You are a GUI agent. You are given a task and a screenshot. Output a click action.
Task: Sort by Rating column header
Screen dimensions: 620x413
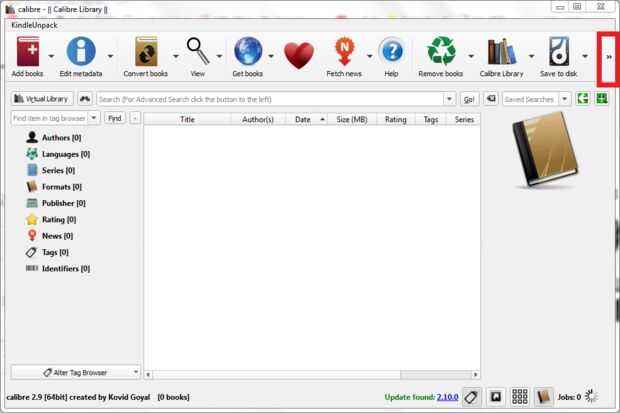point(396,119)
